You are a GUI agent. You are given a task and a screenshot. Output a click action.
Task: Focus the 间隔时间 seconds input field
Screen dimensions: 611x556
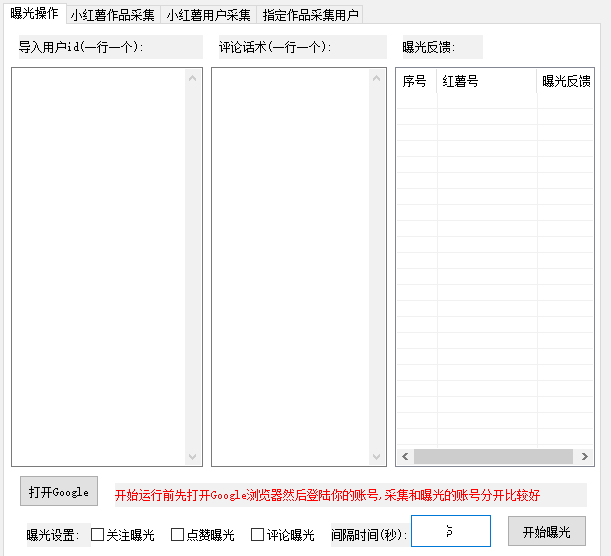(x=450, y=531)
